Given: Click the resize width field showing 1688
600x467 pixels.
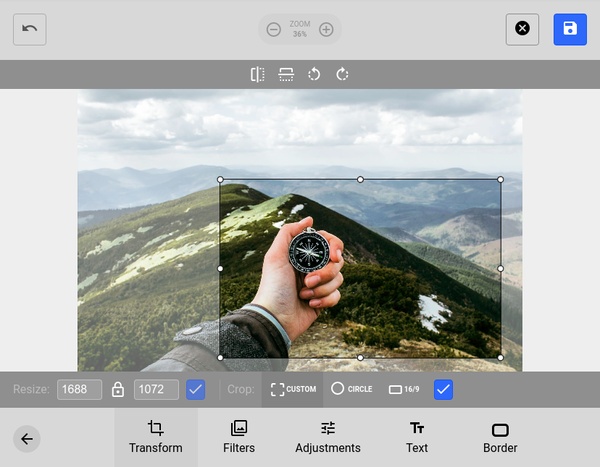Looking at the screenshot, I should tap(80, 390).
